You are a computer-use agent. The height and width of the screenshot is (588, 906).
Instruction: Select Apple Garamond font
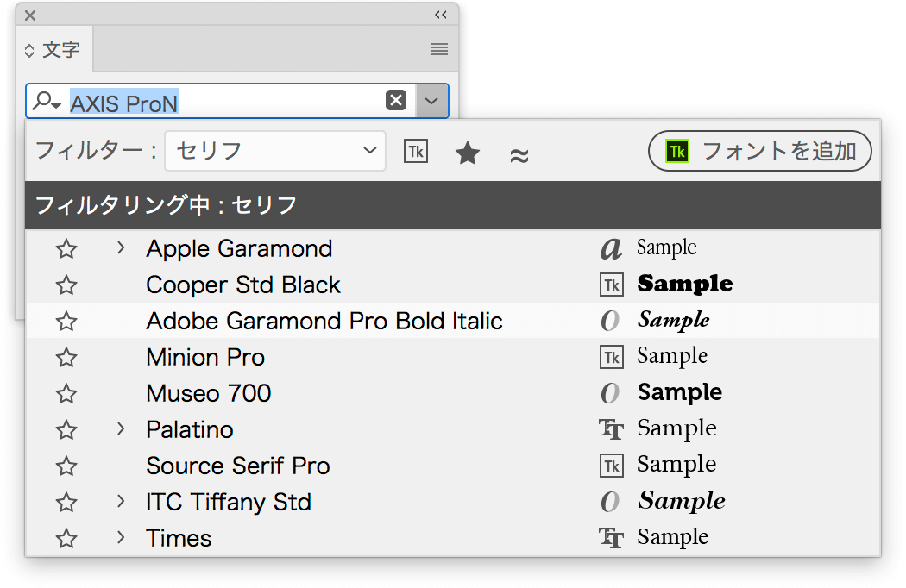[239, 249]
